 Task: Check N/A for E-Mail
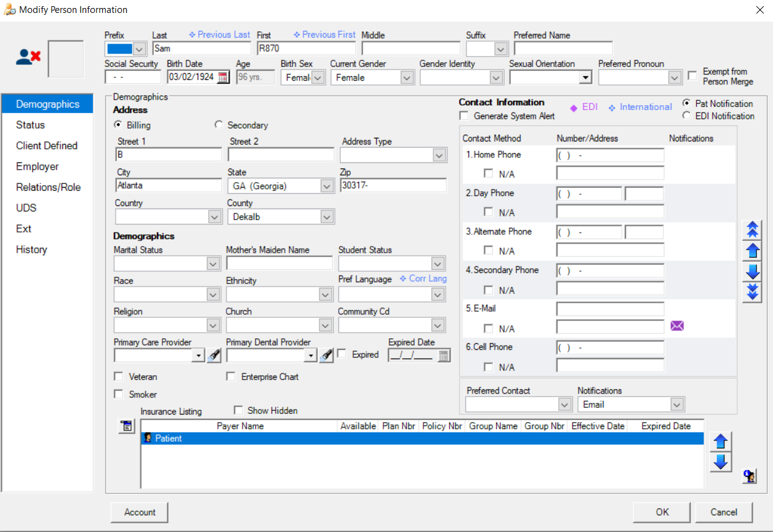click(x=489, y=328)
